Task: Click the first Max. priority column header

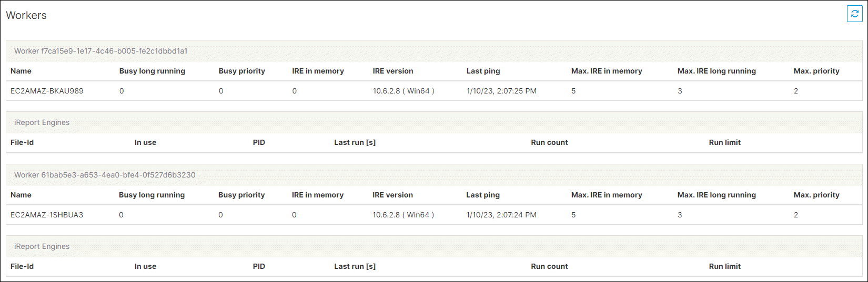Action: [x=816, y=71]
